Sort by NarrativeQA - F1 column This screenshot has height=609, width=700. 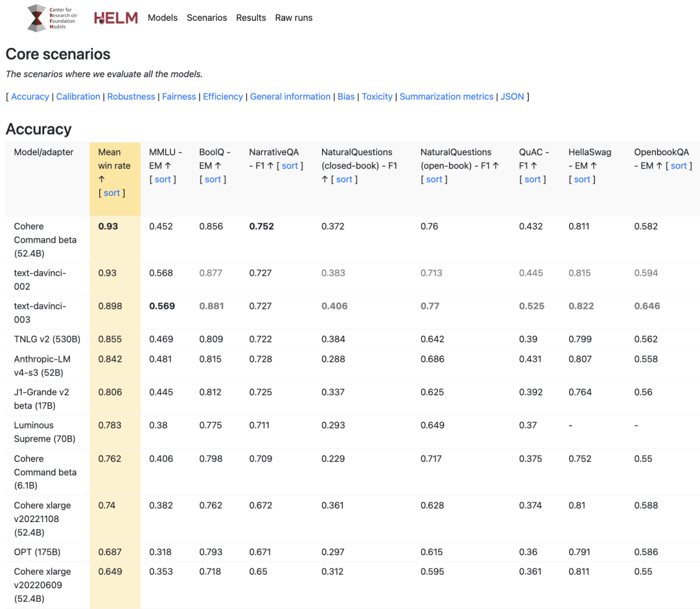pos(290,165)
